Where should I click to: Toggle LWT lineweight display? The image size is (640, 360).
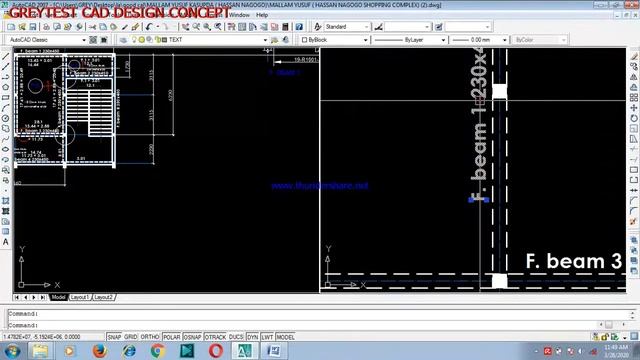tap(267, 337)
